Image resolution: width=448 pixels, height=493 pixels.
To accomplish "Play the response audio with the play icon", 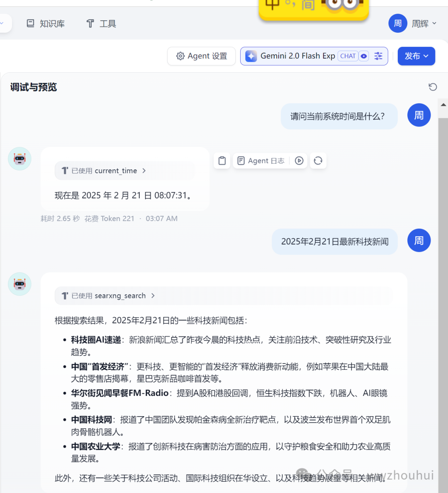I will (299, 161).
